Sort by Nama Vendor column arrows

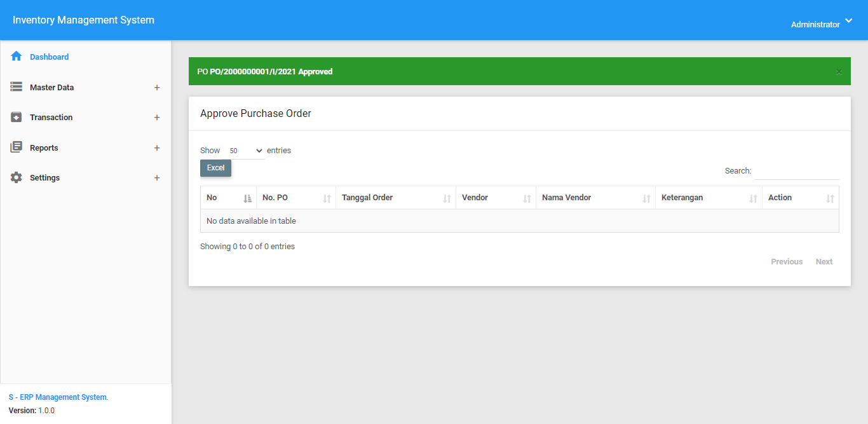[x=647, y=198]
